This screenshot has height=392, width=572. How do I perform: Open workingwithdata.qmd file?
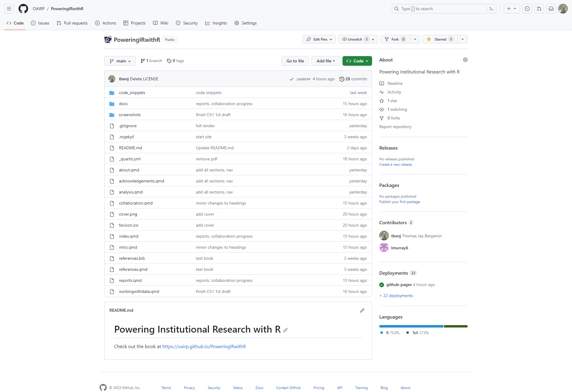139,291
